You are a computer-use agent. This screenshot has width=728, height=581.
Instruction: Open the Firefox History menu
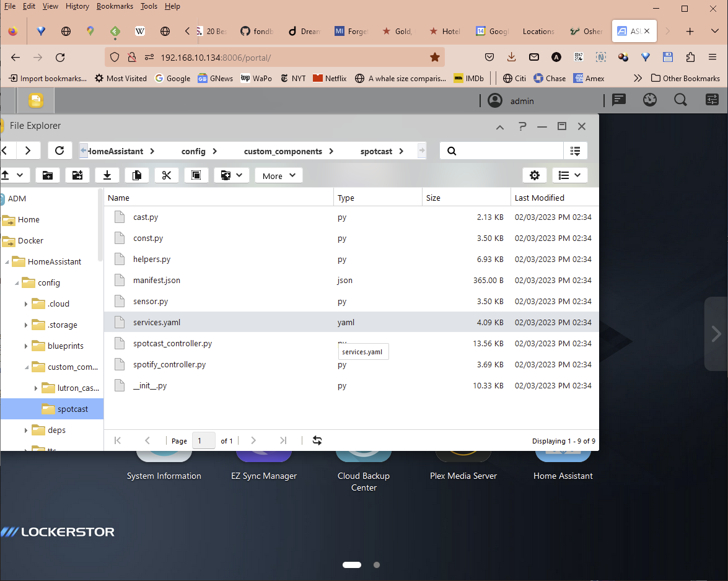coord(77,6)
